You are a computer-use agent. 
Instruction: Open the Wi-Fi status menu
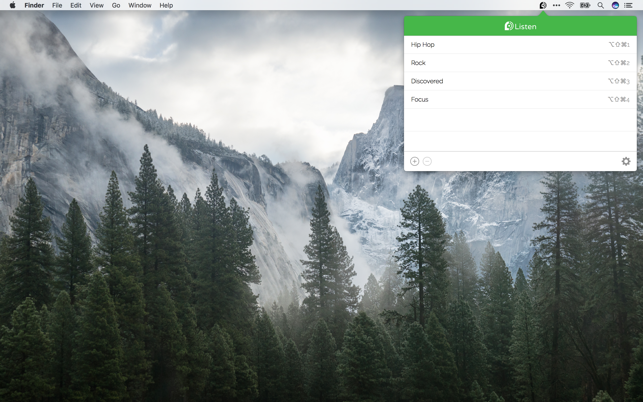[x=569, y=5]
